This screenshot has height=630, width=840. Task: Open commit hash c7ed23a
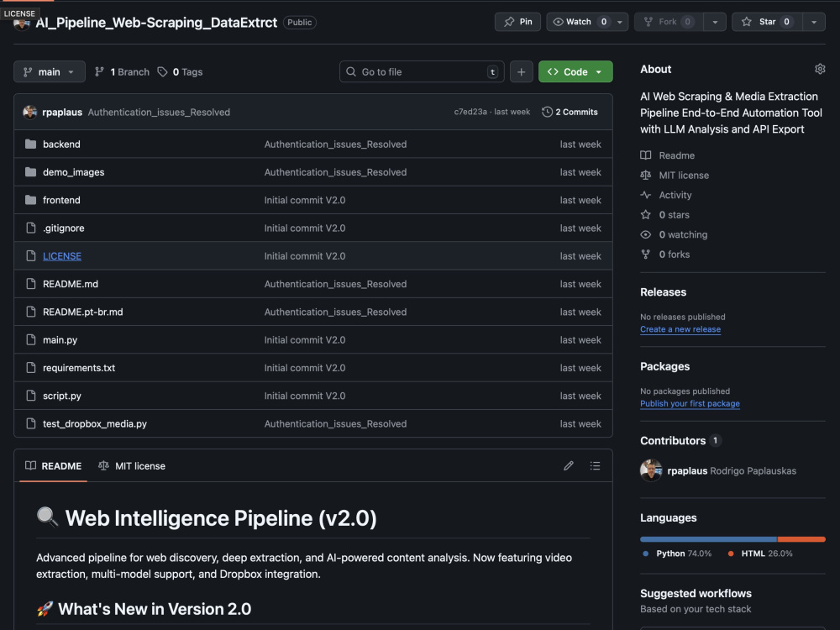(x=470, y=112)
